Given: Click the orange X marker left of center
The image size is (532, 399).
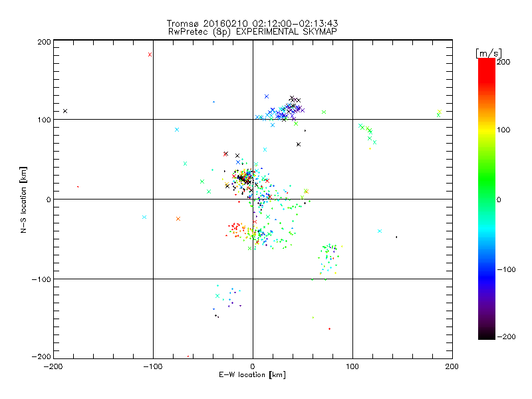Looking at the screenshot, I should (x=178, y=219).
